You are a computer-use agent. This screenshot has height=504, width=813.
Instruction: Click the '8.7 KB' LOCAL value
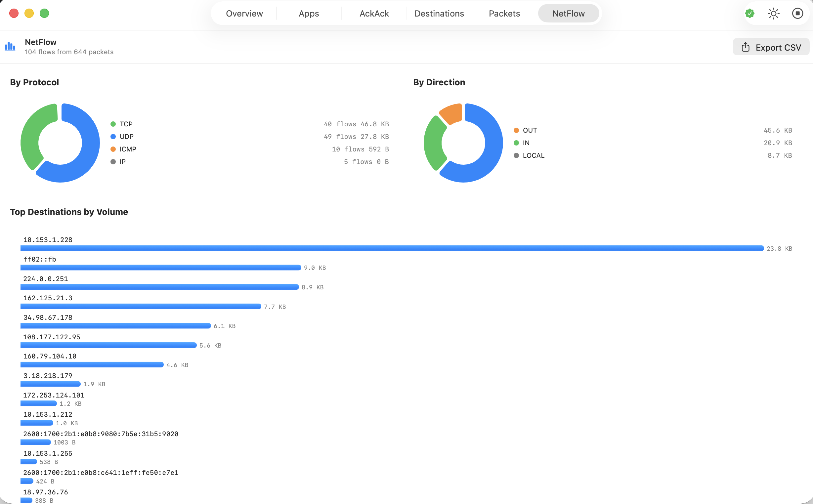[780, 156]
